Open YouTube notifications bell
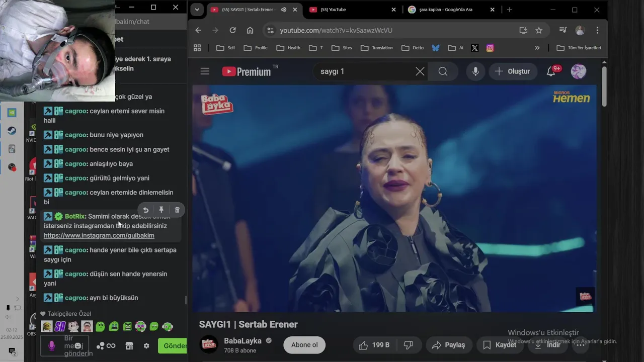The image size is (644, 362). pyautogui.click(x=552, y=71)
